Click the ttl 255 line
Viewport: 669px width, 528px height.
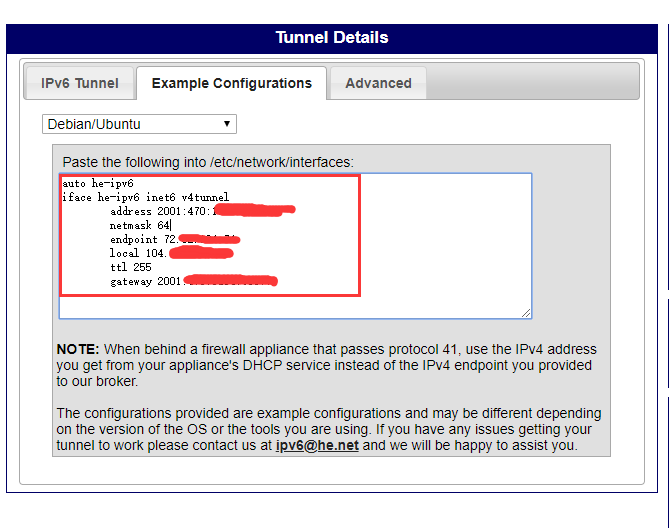pos(131,267)
